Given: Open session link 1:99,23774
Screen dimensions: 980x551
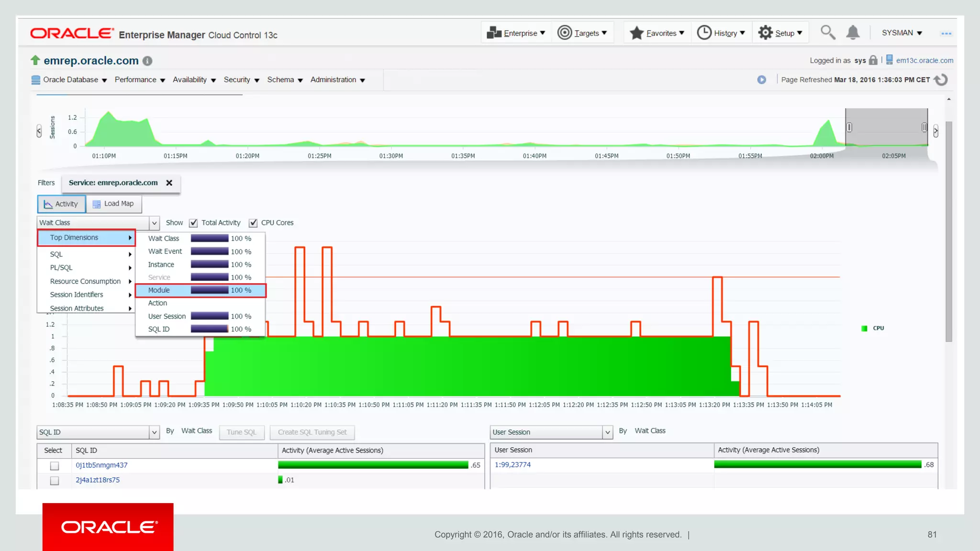Looking at the screenshot, I should click(x=512, y=465).
